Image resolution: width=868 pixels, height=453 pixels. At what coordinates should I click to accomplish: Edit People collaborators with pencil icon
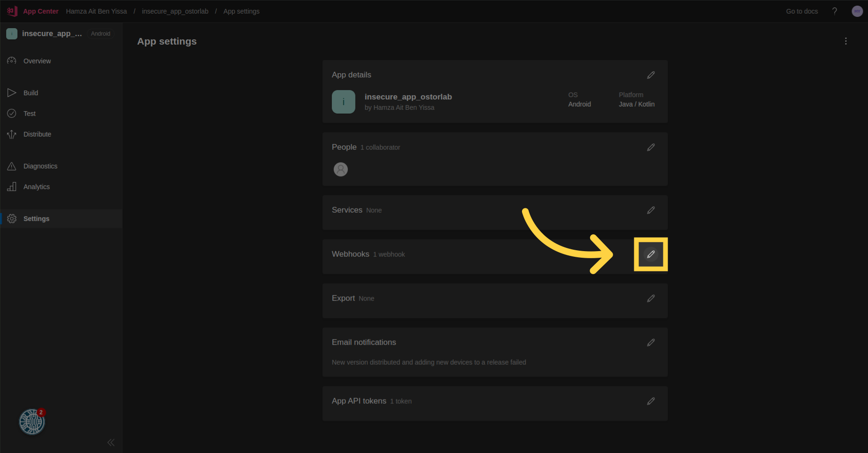(x=651, y=147)
